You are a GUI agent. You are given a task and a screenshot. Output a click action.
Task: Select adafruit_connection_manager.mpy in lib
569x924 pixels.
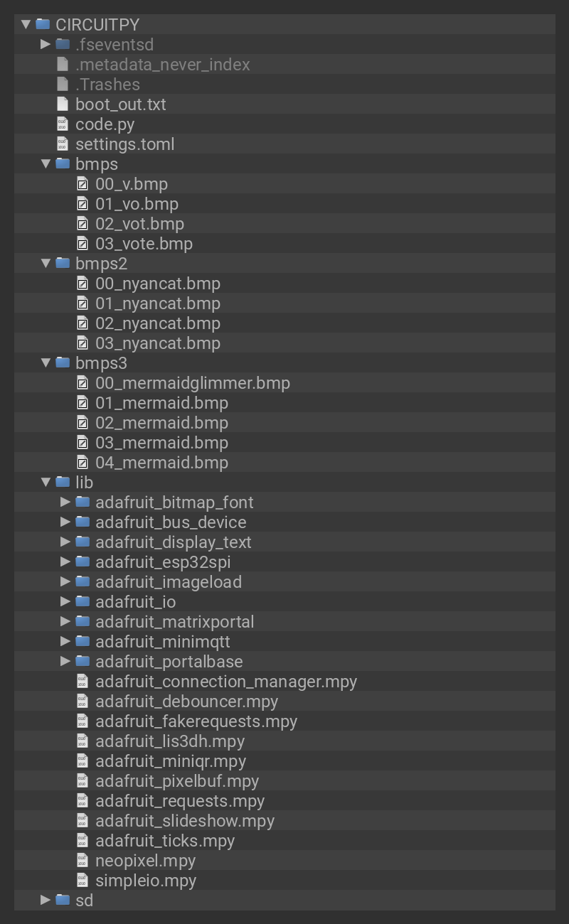pyautogui.click(x=225, y=682)
